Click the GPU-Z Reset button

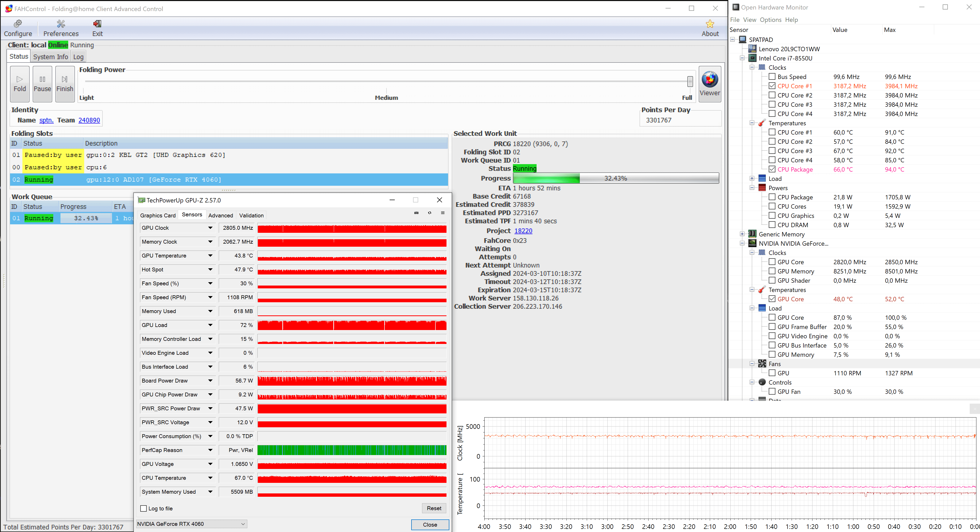click(x=434, y=508)
